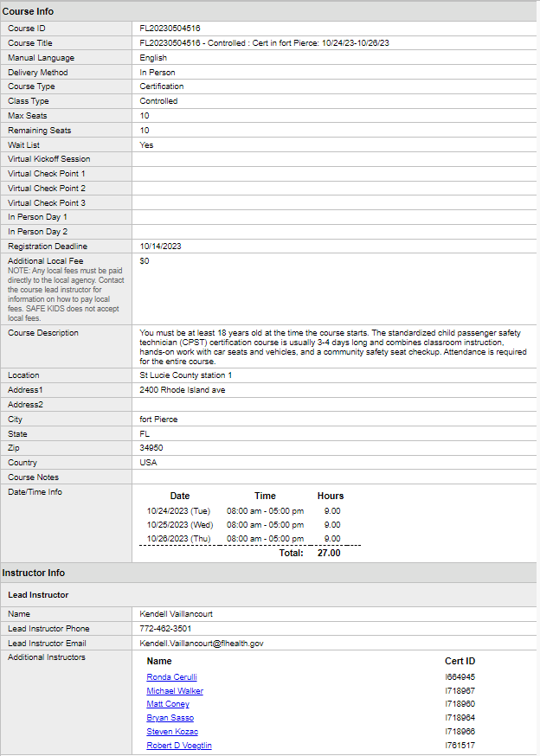The image size is (540, 756).
Task: Open Robert D Voegtlin instructor link
Action: pos(179,746)
